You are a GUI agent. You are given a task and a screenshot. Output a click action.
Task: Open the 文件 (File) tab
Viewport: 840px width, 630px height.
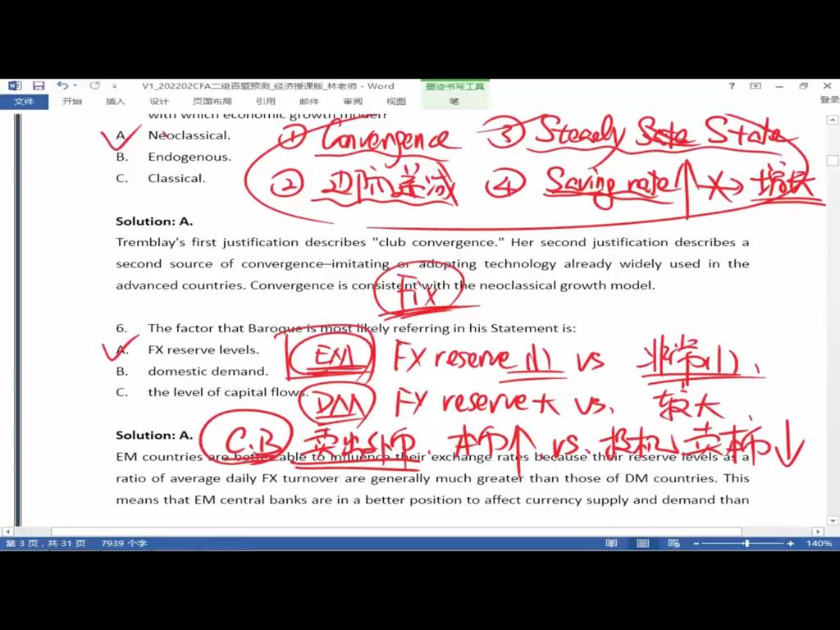tap(24, 101)
